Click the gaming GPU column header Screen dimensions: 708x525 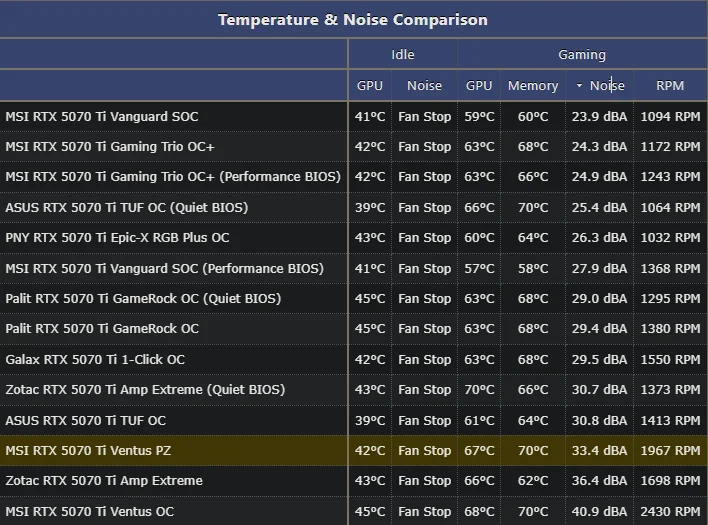(x=479, y=86)
